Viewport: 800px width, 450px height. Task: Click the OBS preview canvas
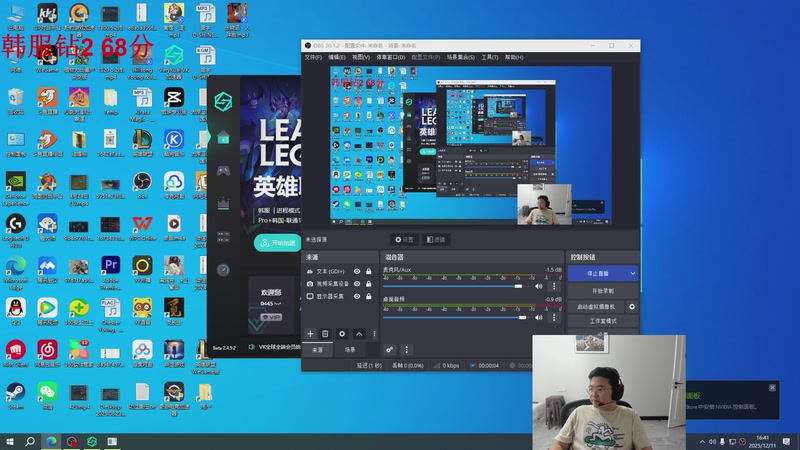(471, 145)
